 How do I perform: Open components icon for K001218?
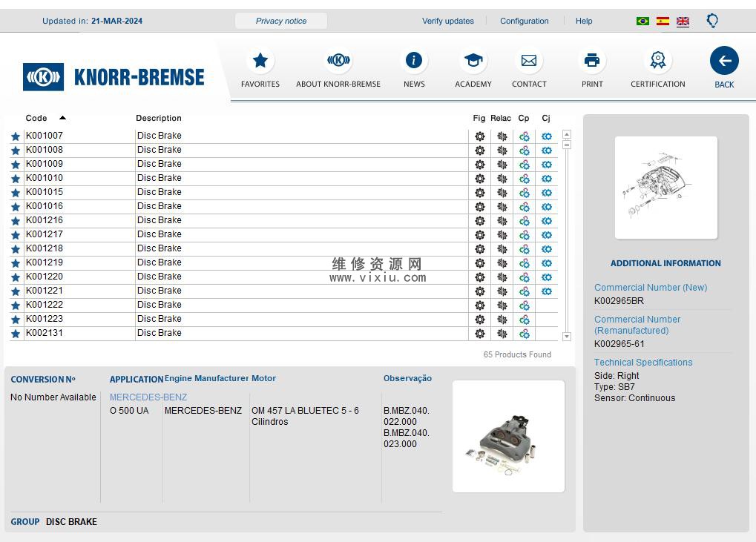524,249
